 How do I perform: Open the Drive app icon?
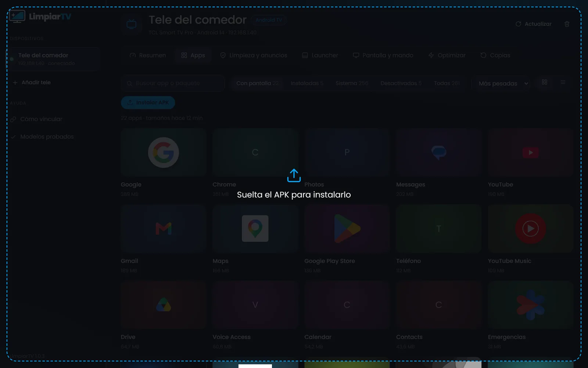pos(164,305)
